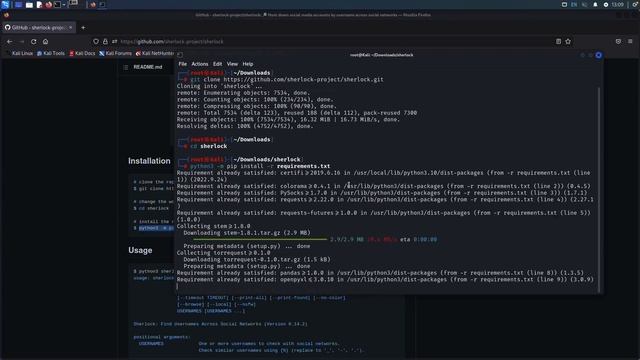Open the terminal emulator panel launcher

pyautogui.click(x=58, y=4)
